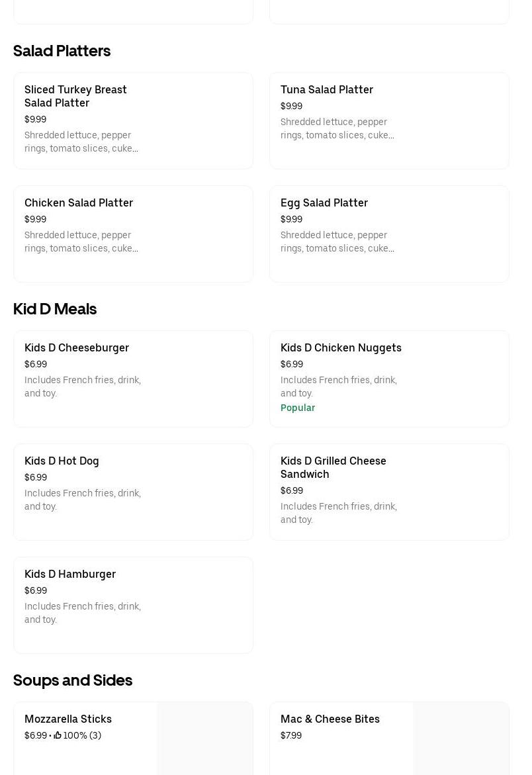532x775 pixels.
Task: Click the Mozzarella Sticks item title
Action: (68, 719)
